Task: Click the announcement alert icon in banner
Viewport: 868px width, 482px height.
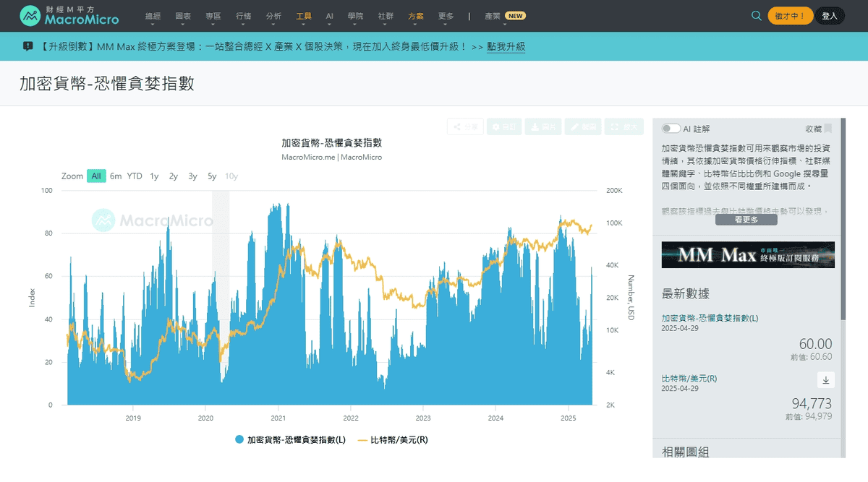Action: [28, 46]
